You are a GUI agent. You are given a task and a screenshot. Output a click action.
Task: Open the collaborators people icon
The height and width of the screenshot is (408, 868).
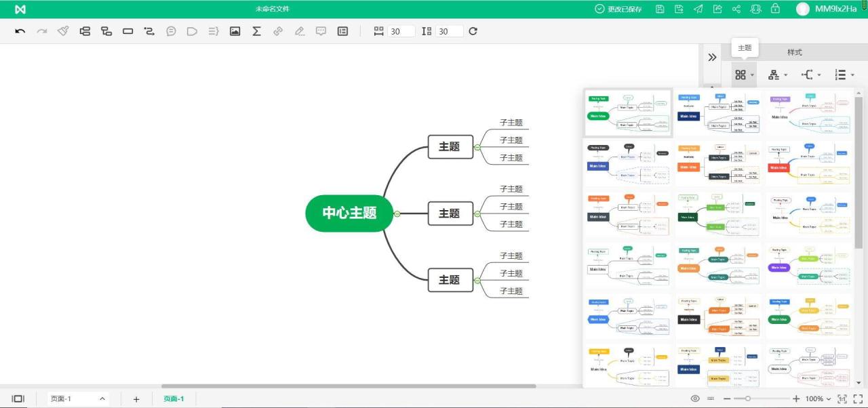pyautogui.click(x=755, y=9)
